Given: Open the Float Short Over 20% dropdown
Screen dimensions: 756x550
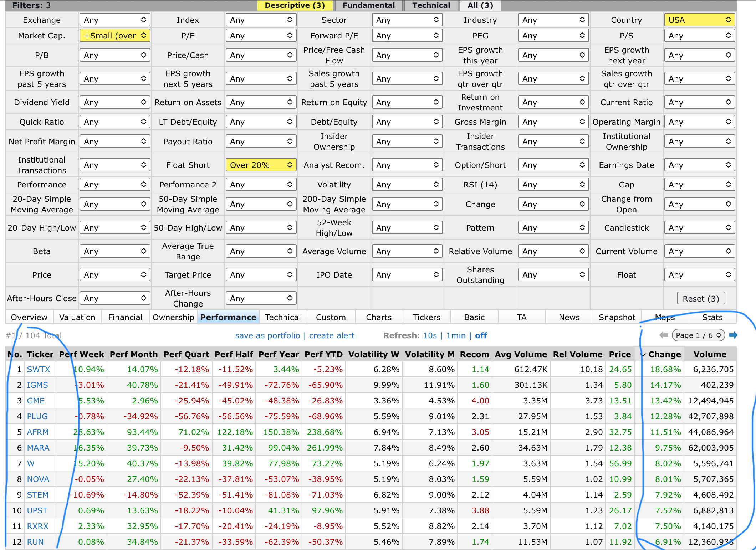Looking at the screenshot, I should (261, 165).
